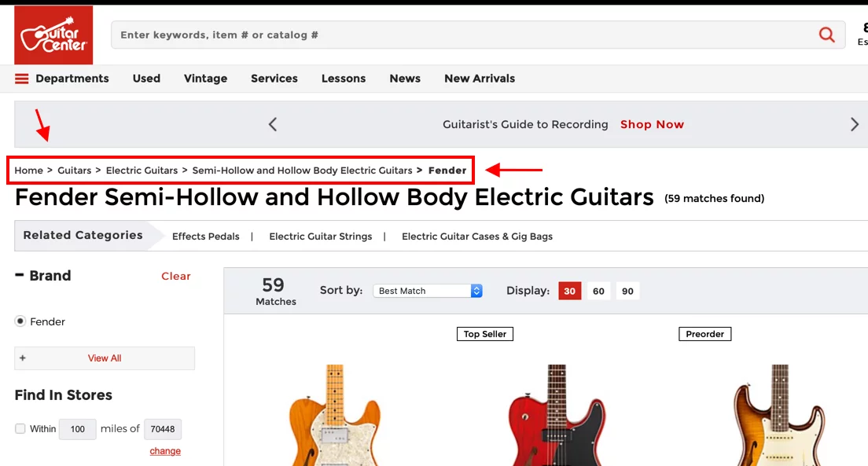The width and height of the screenshot is (868, 466).
Task: Display 90 items per page
Action: [x=627, y=291]
